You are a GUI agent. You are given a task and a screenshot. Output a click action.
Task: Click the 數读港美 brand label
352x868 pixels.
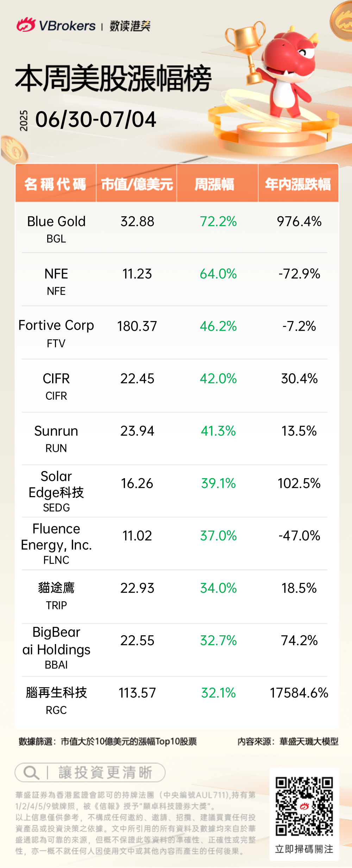point(130,26)
